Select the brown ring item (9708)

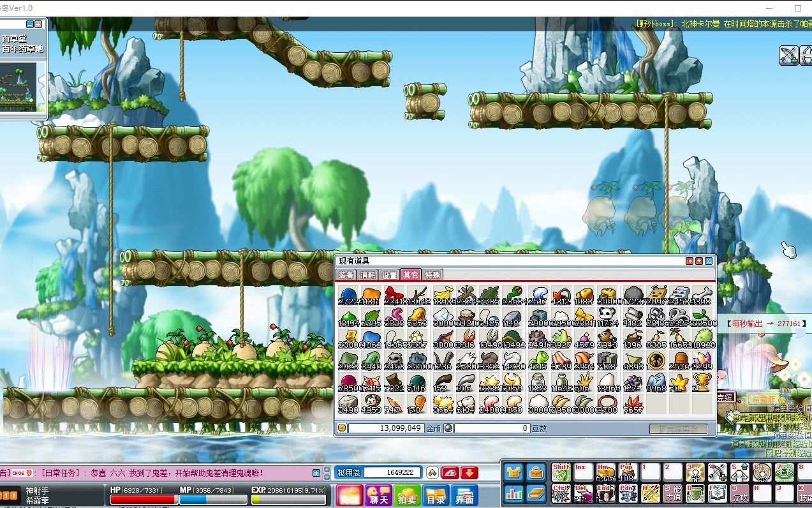point(607,404)
